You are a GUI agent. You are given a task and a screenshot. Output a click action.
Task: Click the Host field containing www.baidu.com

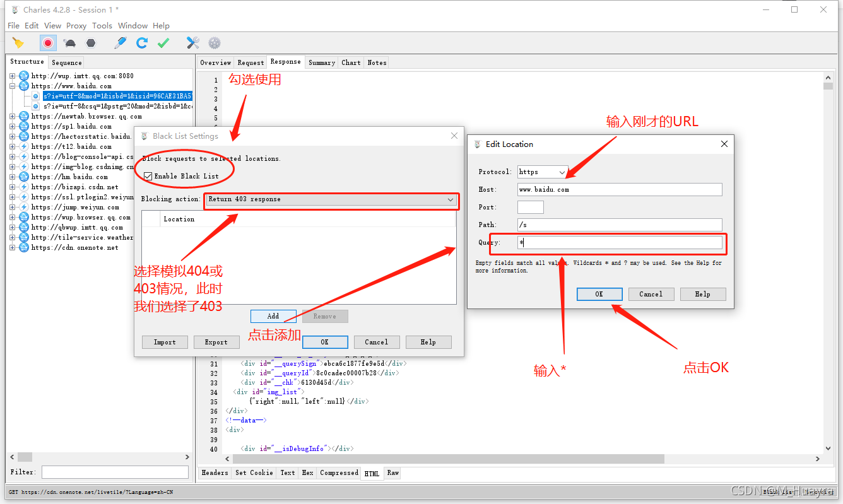coord(620,189)
